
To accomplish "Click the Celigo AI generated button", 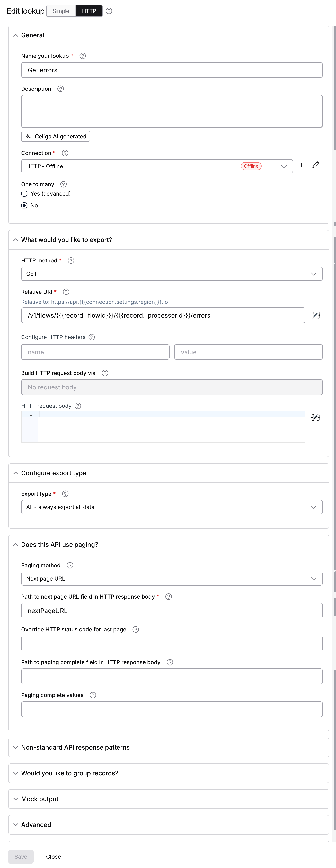I will 55,136.
